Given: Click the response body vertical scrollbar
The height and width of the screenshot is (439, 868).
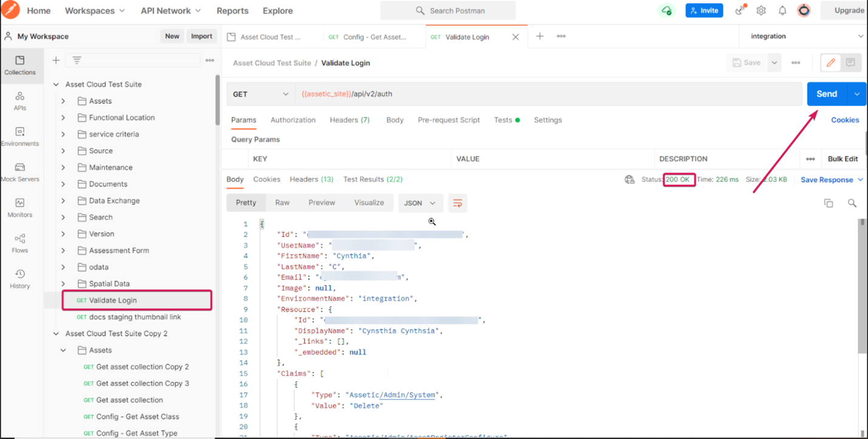Looking at the screenshot, I should 861,286.
